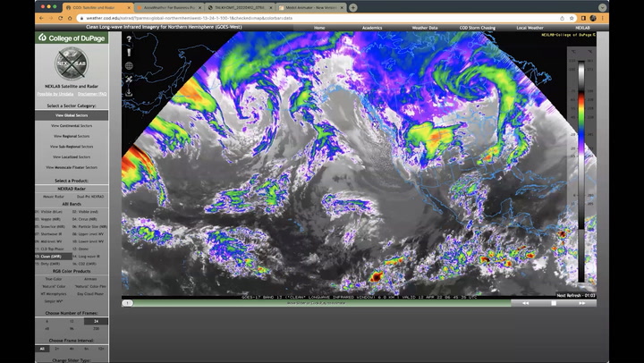Open a new browser tab

[352, 7]
